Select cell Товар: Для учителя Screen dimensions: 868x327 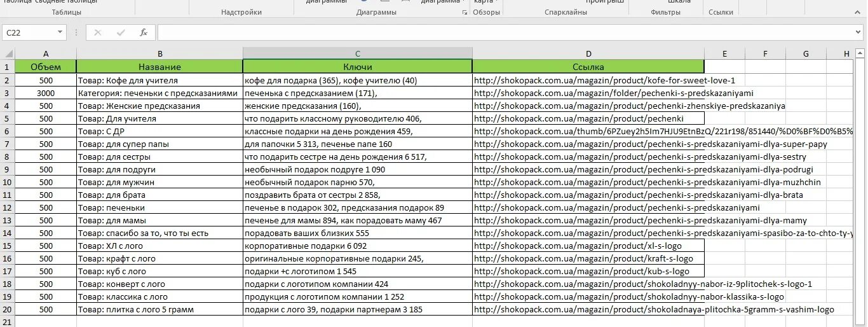[160, 118]
